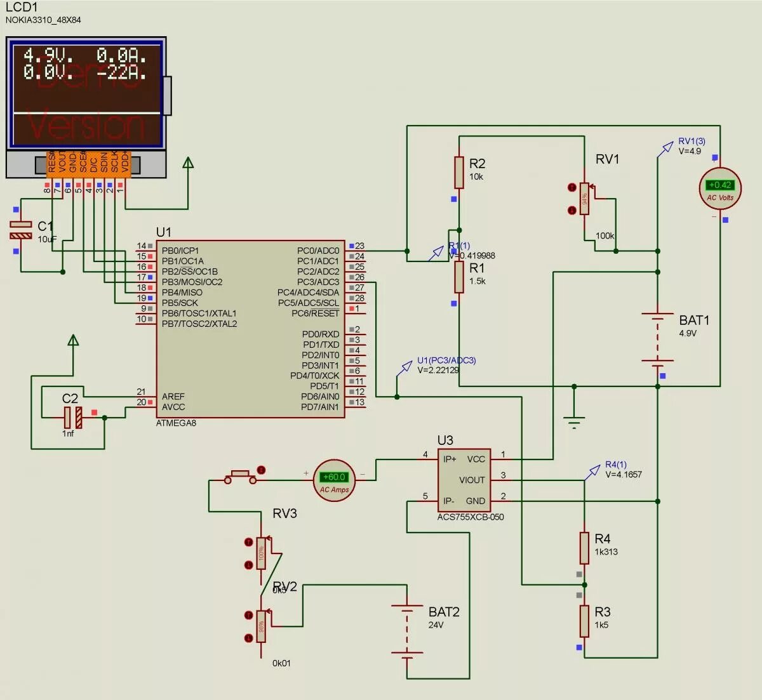762x700 pixels.
Task: Adjust the RV3 potentiometer wiper slider
Action: [x=262, y=552]
